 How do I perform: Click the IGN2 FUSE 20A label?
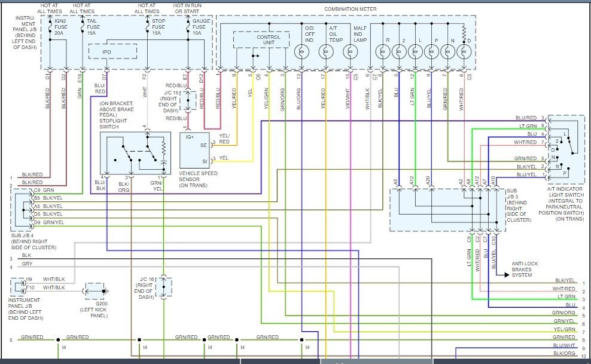[60, 27]
